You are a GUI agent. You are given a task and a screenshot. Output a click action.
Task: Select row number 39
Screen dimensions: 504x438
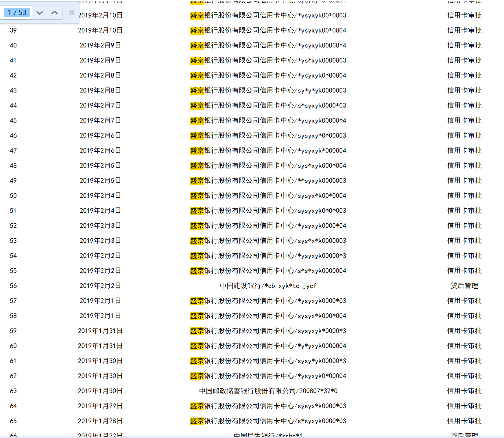point(13,30)
